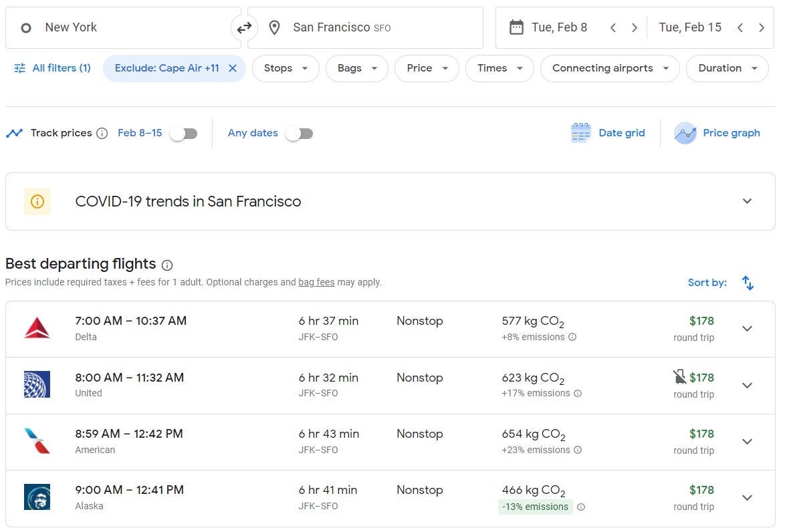
Task: Expand the American 8:59 AM flight details
Action: pos(748,442)
